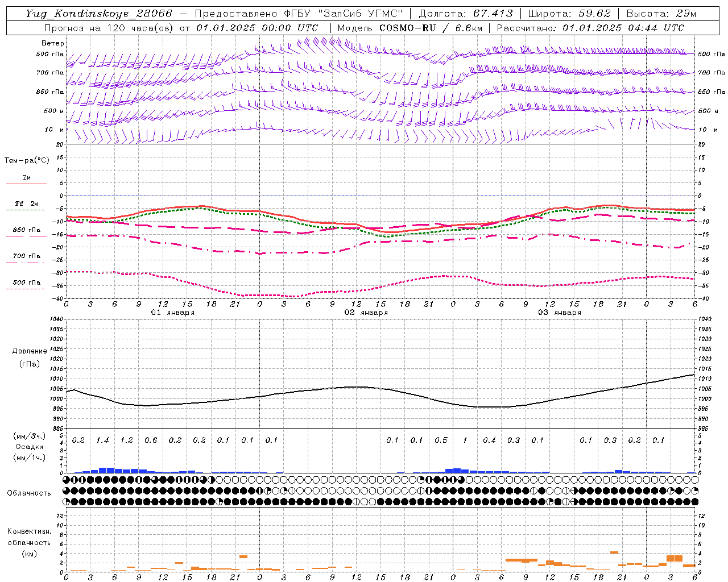This screenshot has height=582, width=728.
Task: Click the 03 января date label
Action: pyautogui.click(x=560, y=313)
